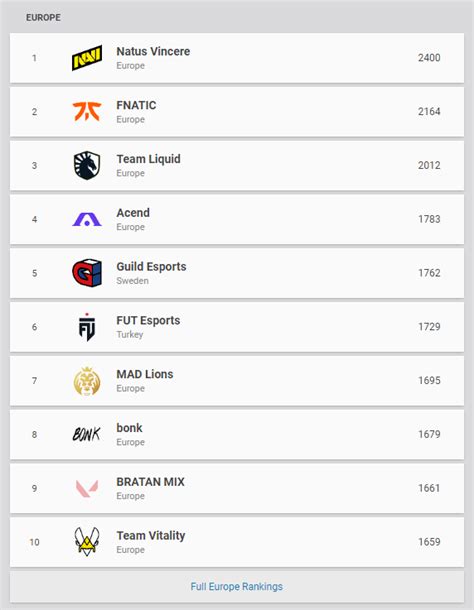The image size is (474, 610).
Task: Click Team Vitality rank number 10
Action: tap(35, 542)
